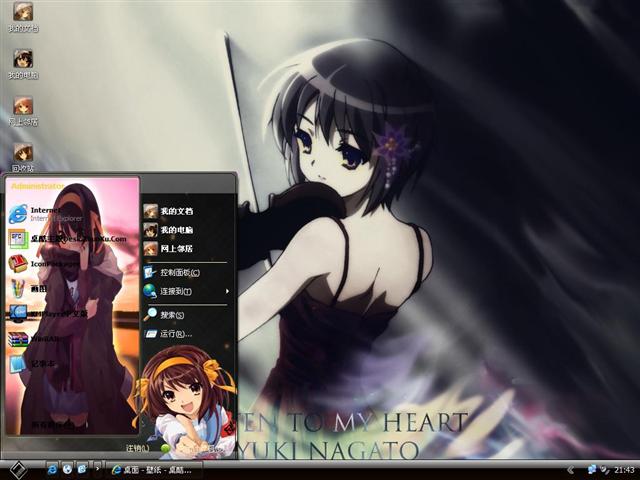Image resolution: width=640 pixels, height=480 pixels.
Task: Switch to the 桌面 - 壁纸 taskbar window
Action: click(x=154, y=470)
